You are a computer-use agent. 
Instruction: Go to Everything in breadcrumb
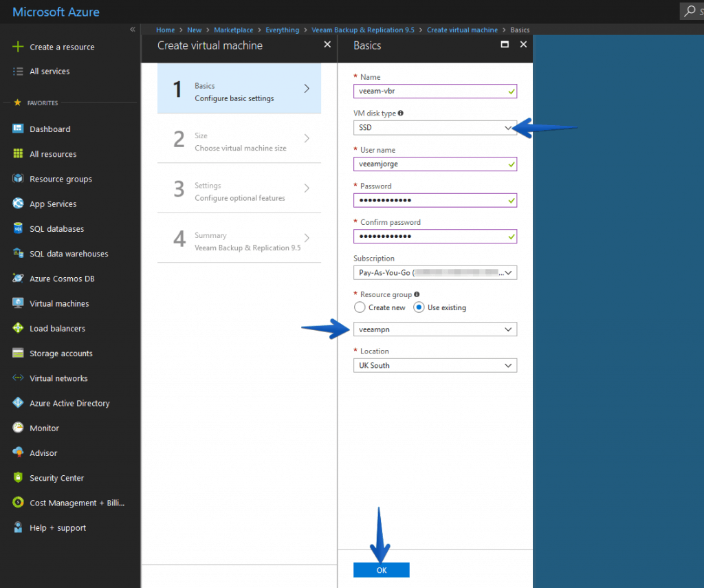pyautogui.click(x=283, y=30)
